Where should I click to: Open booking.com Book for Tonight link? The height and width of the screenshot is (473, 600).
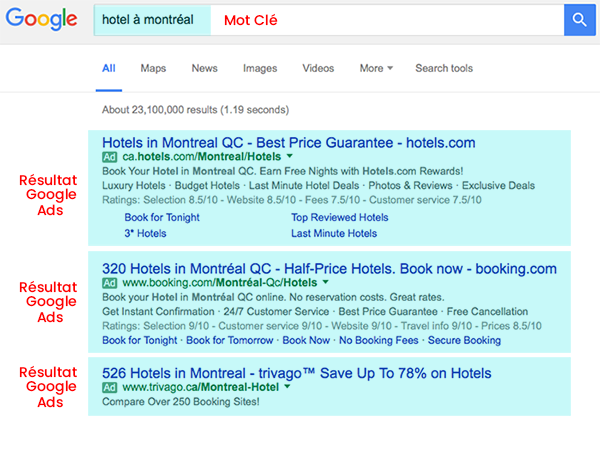click(x=140, y=340)
